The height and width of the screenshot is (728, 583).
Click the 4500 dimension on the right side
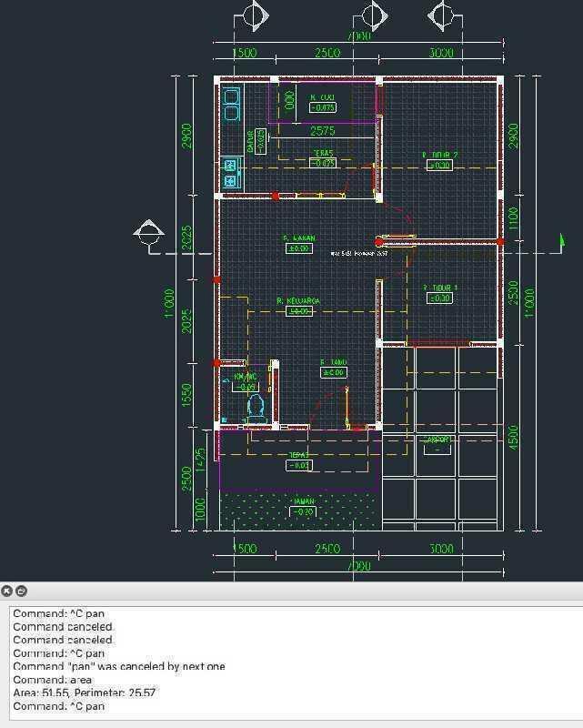pos(514,437)
